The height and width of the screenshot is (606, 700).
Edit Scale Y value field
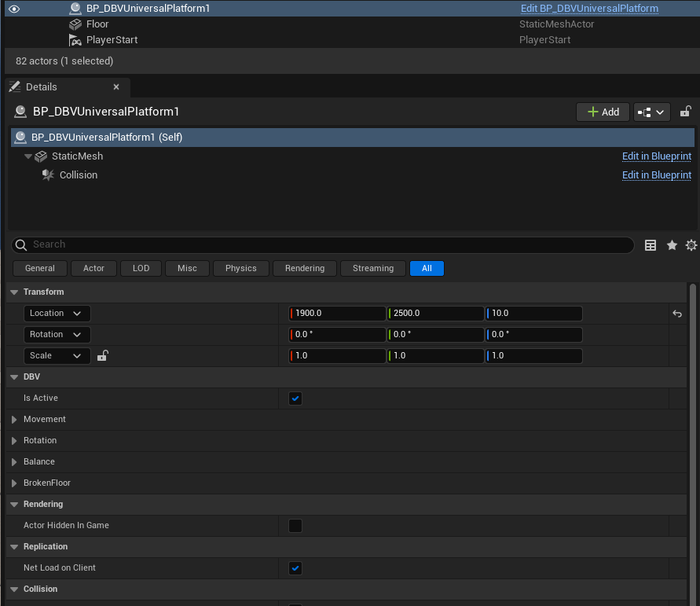coord(435,356)
